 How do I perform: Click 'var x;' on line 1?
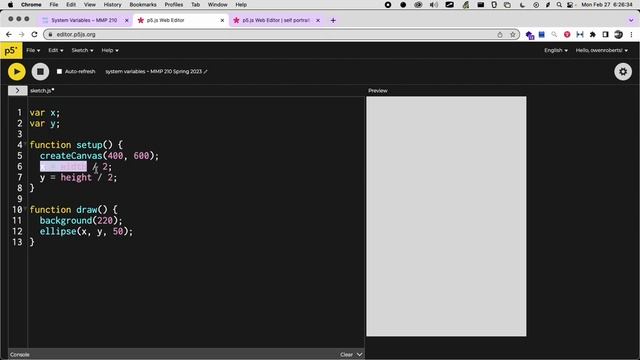[45, 113]
